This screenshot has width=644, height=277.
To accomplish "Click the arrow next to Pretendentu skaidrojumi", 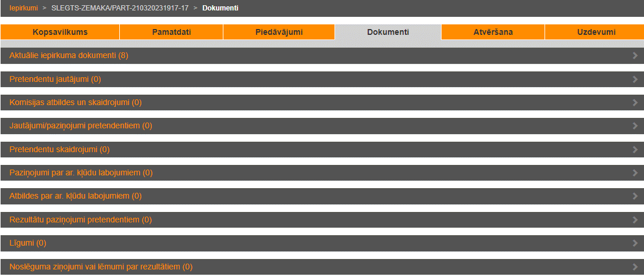I will [x=635, y=150].
